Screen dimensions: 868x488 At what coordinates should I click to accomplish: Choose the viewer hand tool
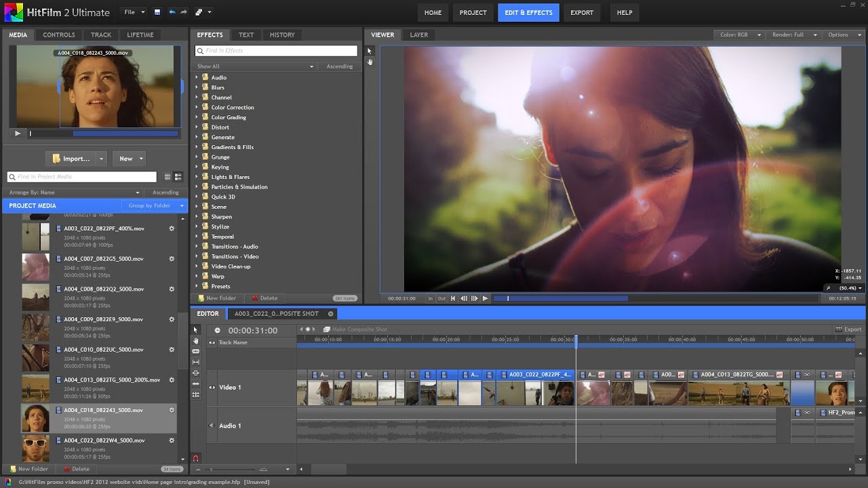370,62
